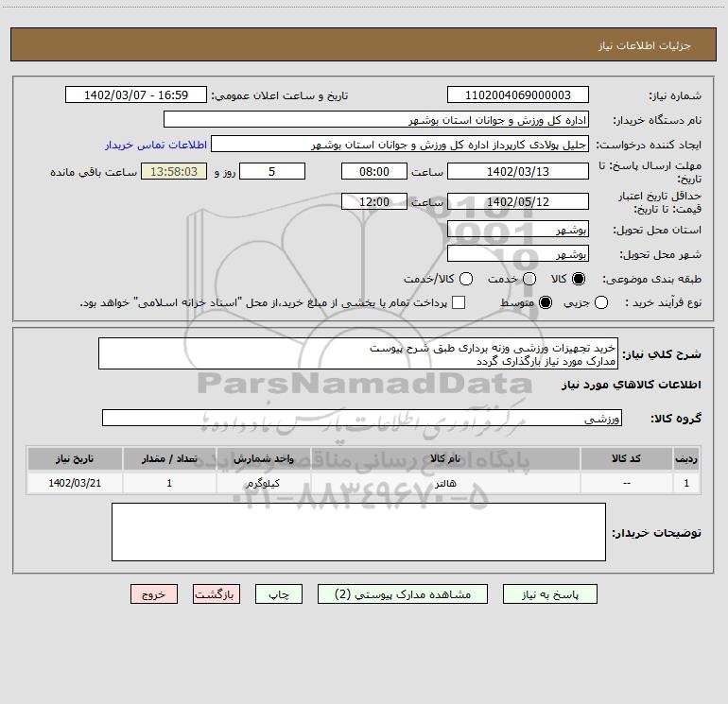Image resolution: width=728 pixels, height=704 pixels.
Task: Click the ردیف column header
Action: click(686, 459)
